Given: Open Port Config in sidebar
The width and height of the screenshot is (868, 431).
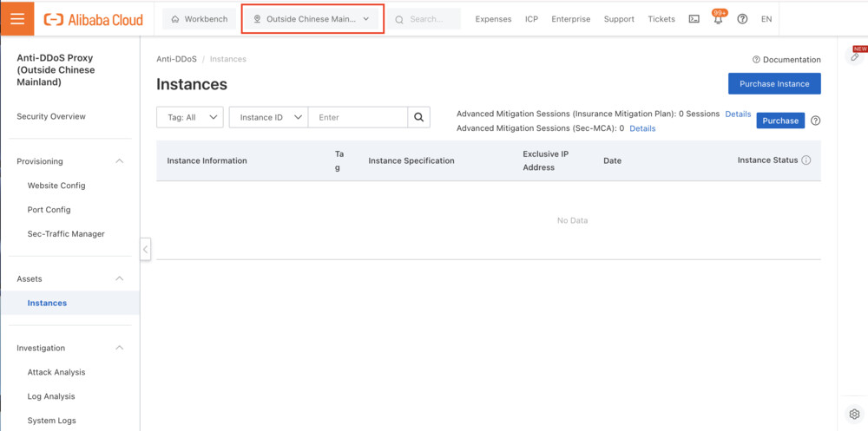Looking at the screenshot, I should (x=49, y=210).
